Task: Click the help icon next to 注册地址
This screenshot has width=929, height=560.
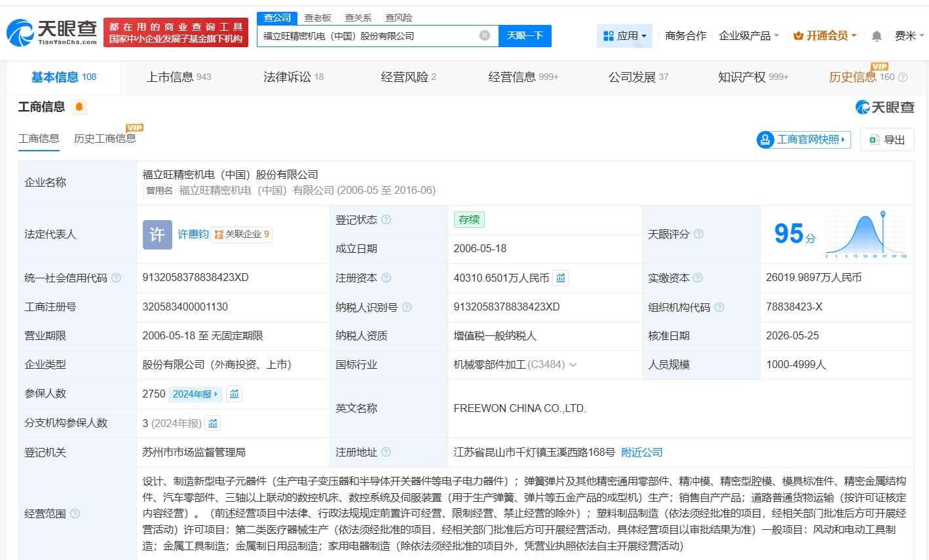Action: [387, 452]
